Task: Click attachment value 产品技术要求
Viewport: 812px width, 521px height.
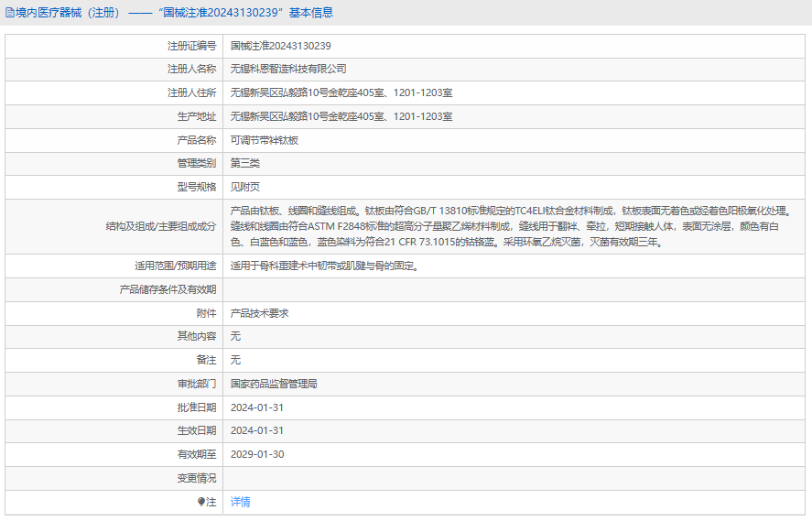Action: pos(259,313)
